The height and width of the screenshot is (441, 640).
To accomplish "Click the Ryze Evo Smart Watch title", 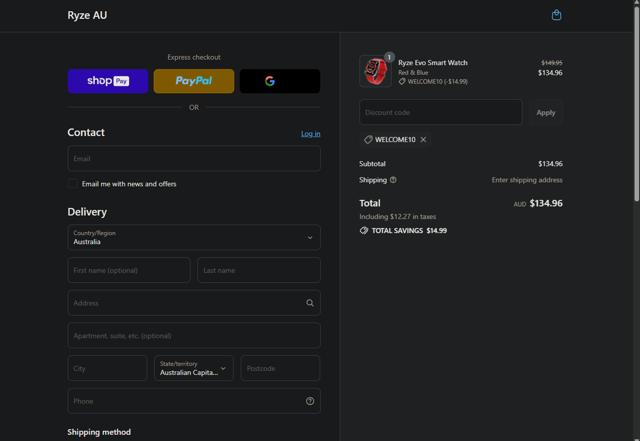I will [433, 62].
